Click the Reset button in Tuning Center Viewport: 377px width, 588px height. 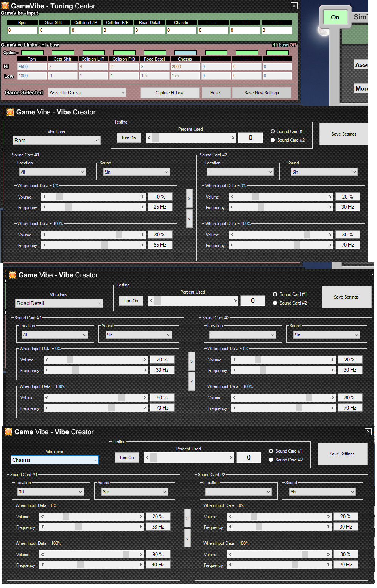(x=216, y=93)
